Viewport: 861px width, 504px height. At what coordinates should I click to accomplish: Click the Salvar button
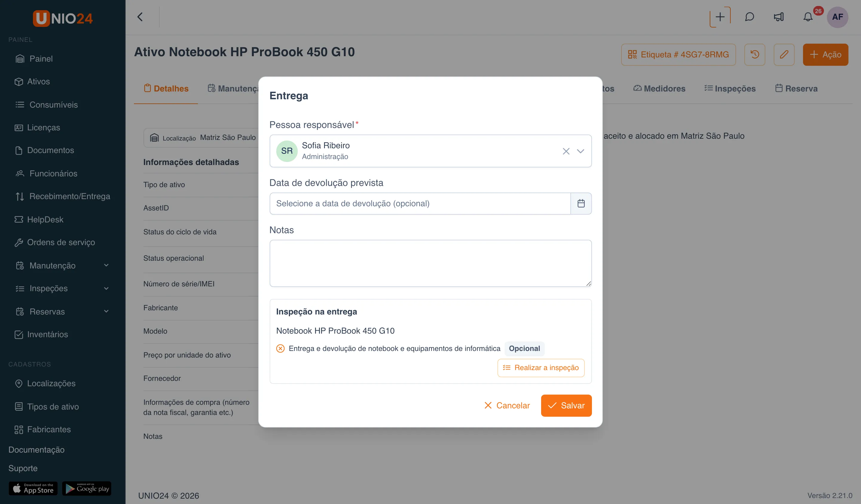tap(567, 406)
